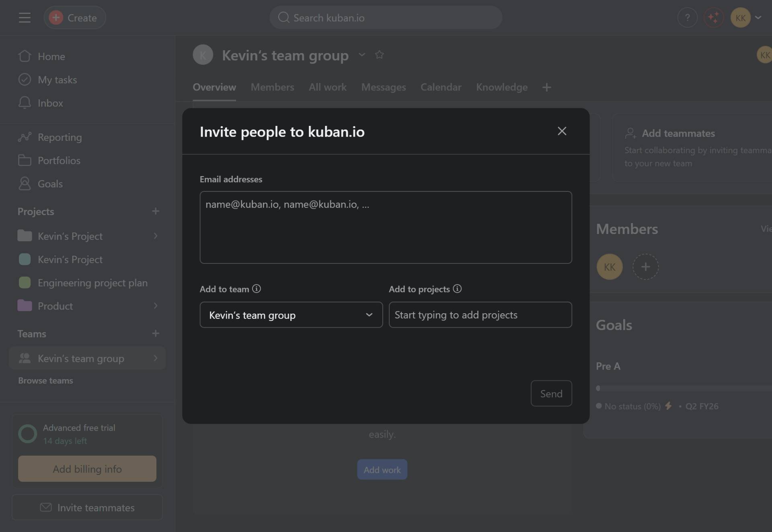Focus the Search kuban.io box
Viewport: 772px width, 532px height.
point(386,18)
